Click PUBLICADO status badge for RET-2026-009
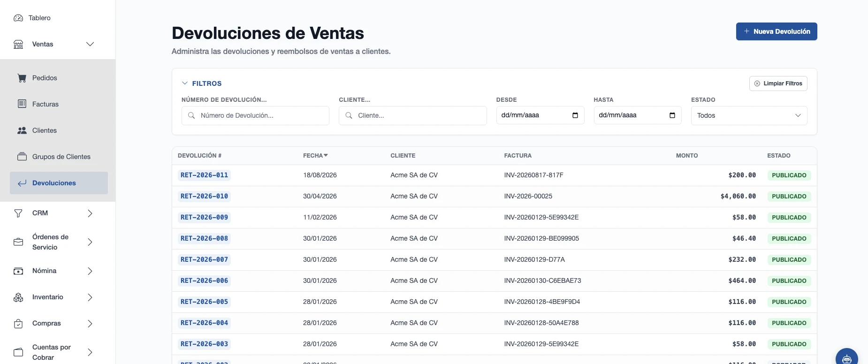The image size is (868, 364). [x=789, y=217]
